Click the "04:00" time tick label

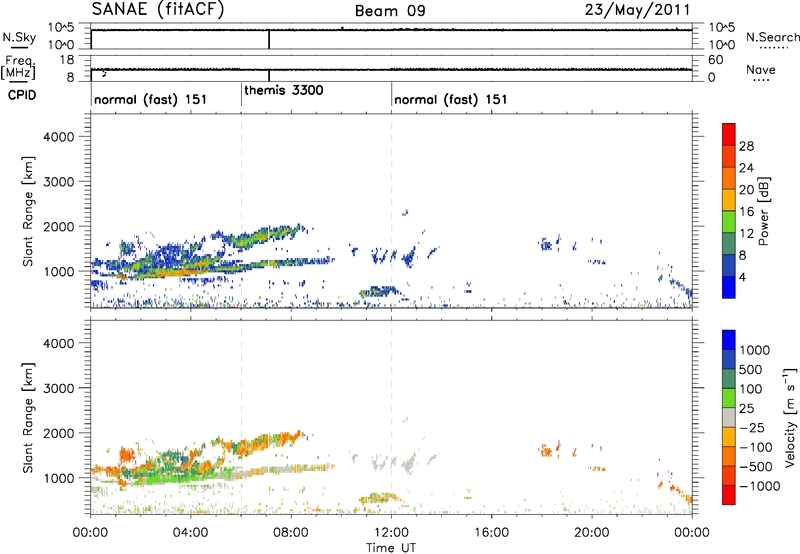click(190, 533)
